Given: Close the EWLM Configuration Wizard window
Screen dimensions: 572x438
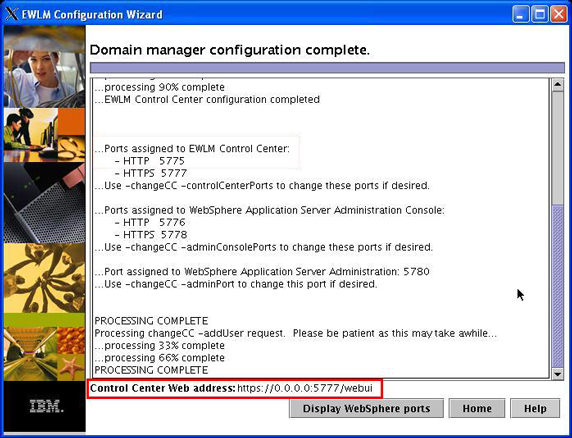Looking at the screenshot, I should (559, 15).
